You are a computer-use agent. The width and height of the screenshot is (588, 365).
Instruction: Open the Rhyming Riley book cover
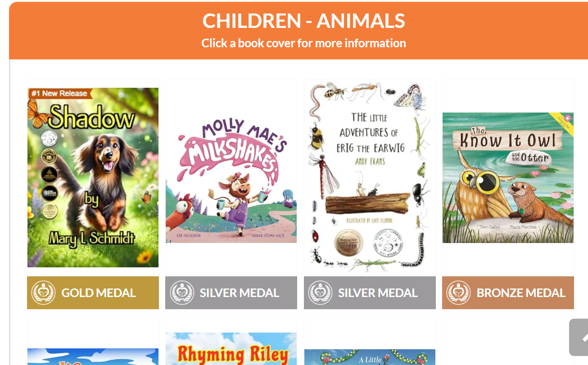(x=231, y=349)
